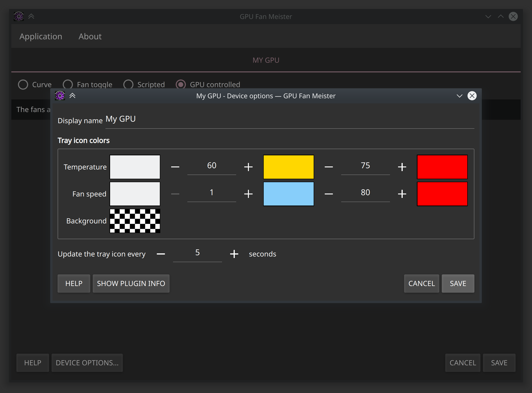
Task: Open the Application menu
Action: coord(41,36)
